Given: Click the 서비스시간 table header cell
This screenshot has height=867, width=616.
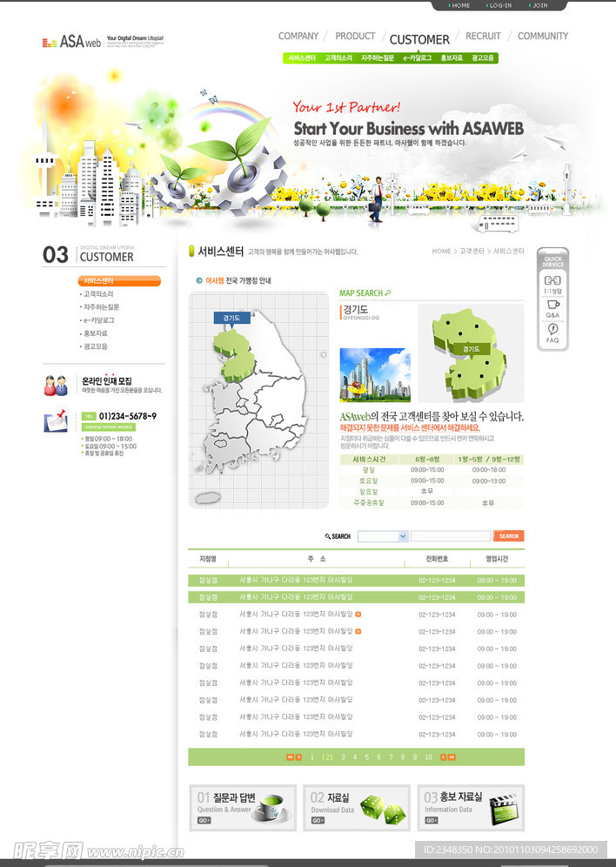Looking at the screenshot, I should pos(369,459).
